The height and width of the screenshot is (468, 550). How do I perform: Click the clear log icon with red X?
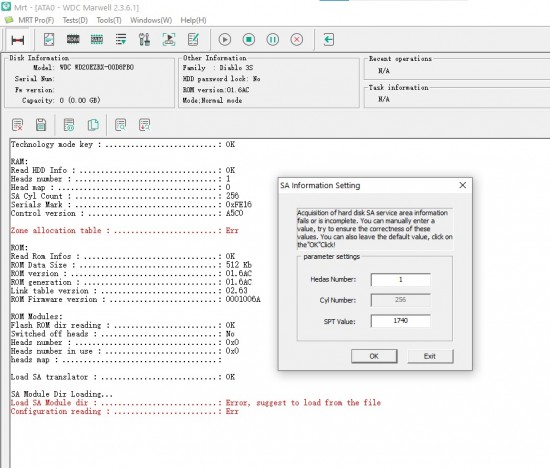point(18,125)
